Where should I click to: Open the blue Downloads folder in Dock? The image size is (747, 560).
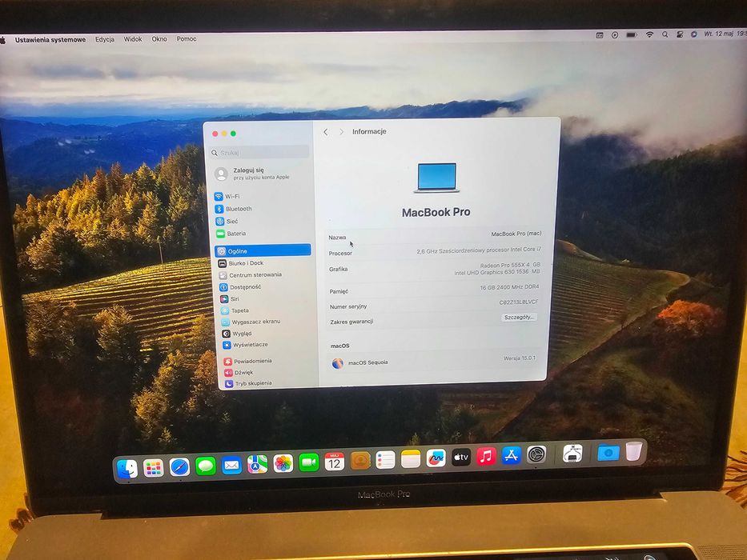pos(608,452)
